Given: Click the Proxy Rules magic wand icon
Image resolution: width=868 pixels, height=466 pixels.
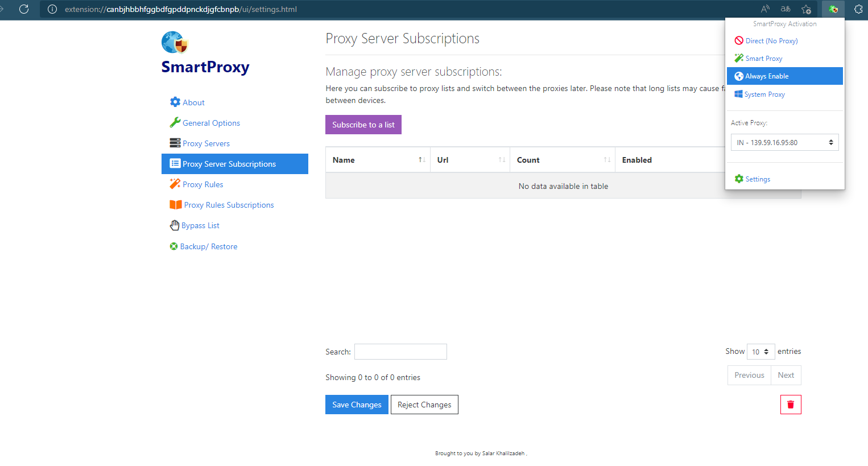Looking at the screenshot, I should 175,184.
